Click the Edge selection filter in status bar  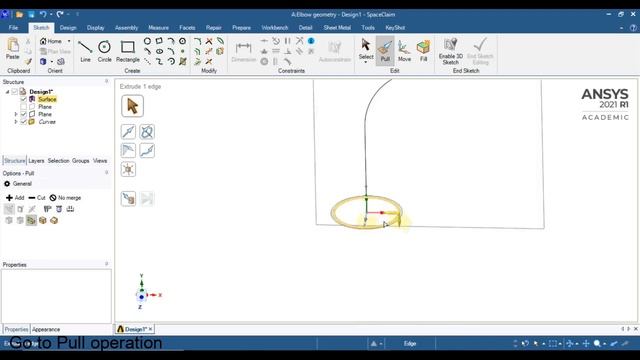point(410,344)
